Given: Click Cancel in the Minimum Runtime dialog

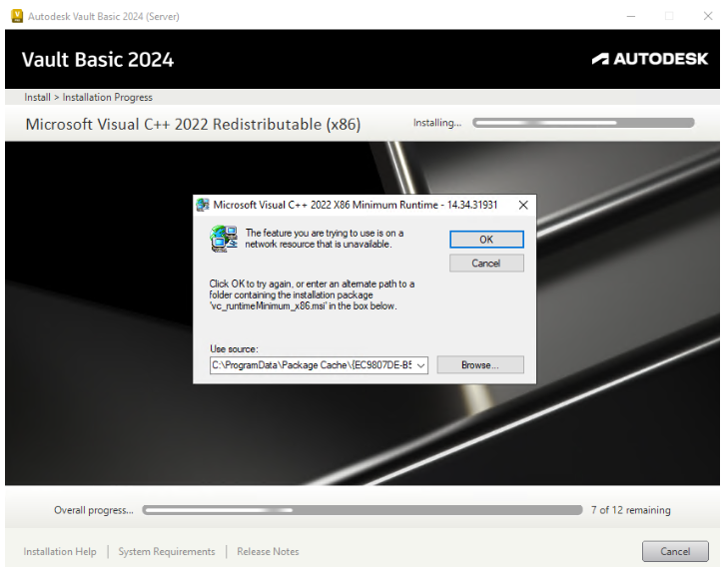Looking at the screenshot, I should [x=486, y=264].
